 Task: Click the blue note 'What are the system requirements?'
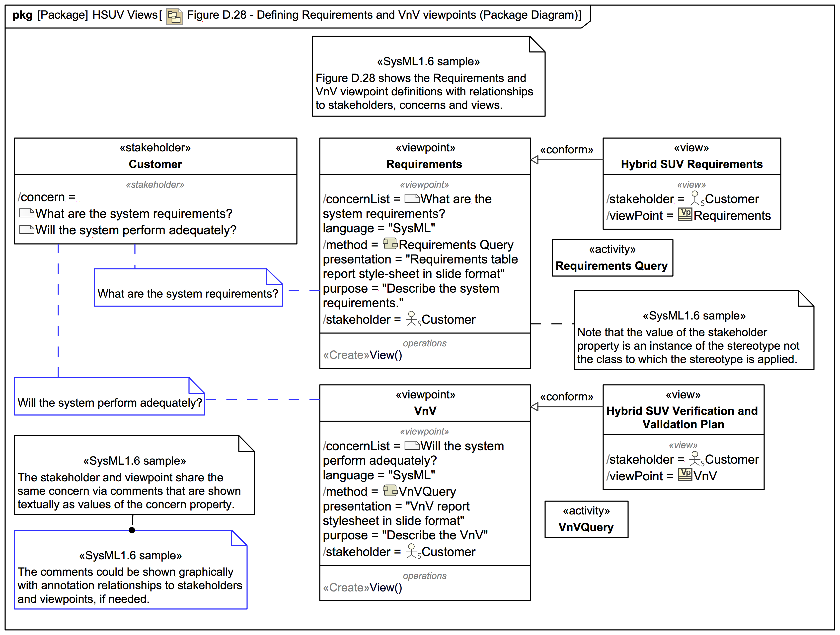pyautogui.click(x=188, y=293)
